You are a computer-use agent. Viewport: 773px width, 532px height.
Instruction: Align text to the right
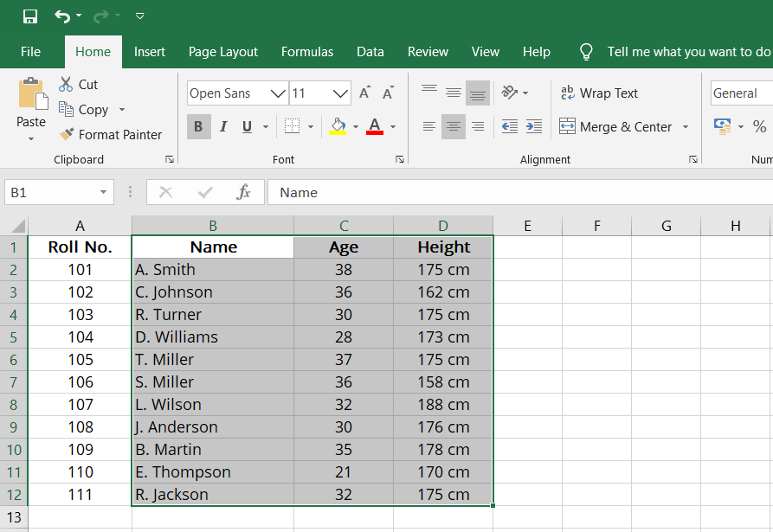point(478,126)
